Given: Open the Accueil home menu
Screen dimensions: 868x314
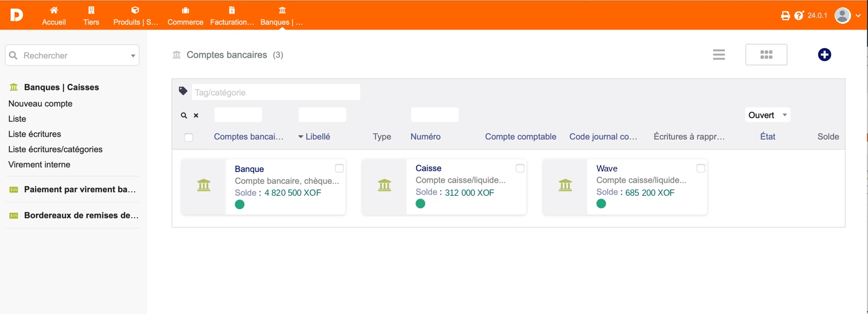Looking at the screenshot, I should tap(54, 16).
